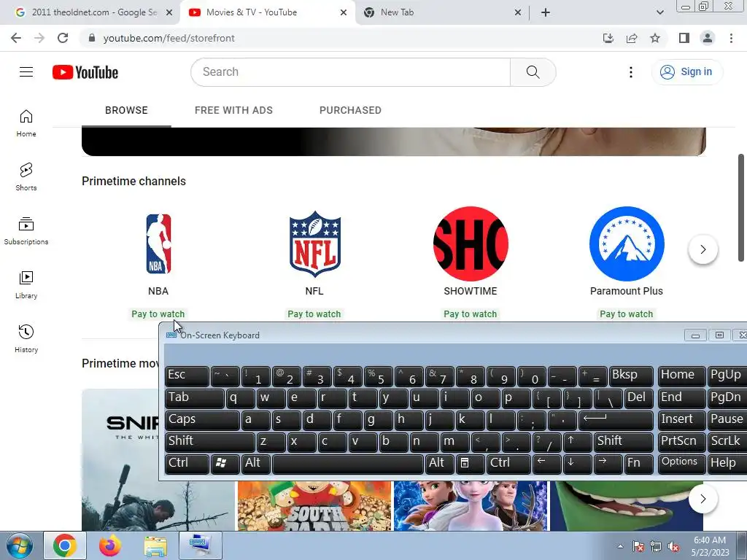Show next Primetime movies with arrow
The image size is (747, 560).
click(x=703, y=499)
